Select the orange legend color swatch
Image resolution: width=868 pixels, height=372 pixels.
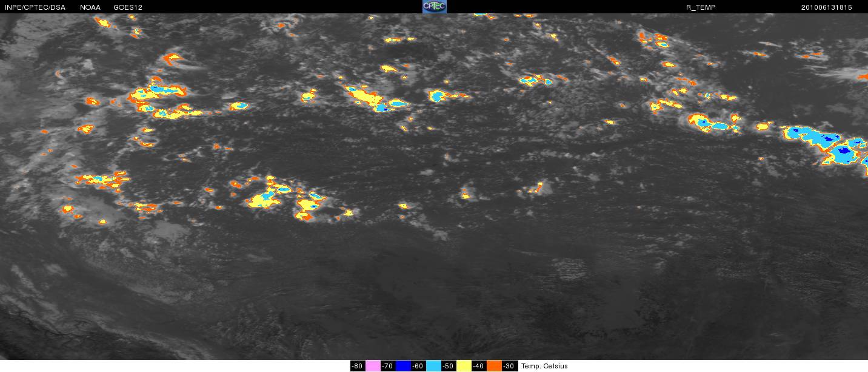(x=494, y=366)
